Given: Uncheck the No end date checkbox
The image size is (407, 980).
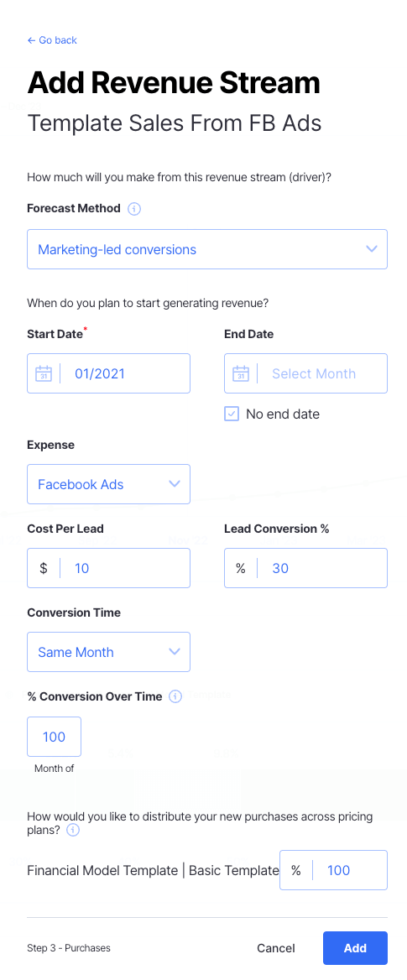Looking at the screenshot, I should [232, 414].
